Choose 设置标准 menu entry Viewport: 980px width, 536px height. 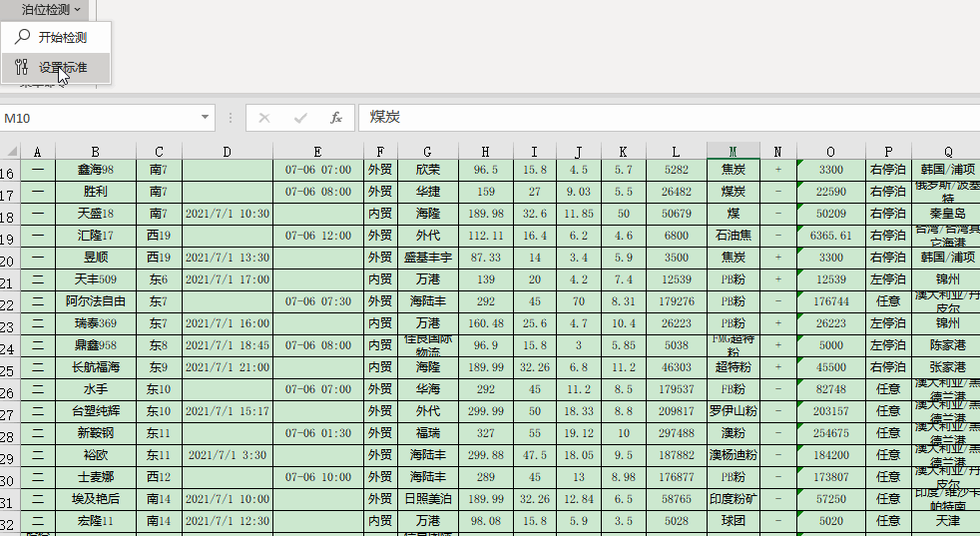click(x=56, y=68)
